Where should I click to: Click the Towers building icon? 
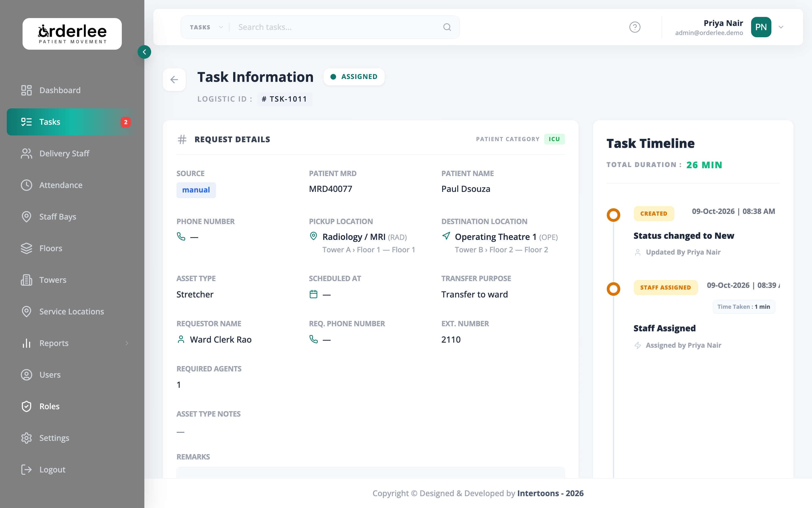click(26, 280)
